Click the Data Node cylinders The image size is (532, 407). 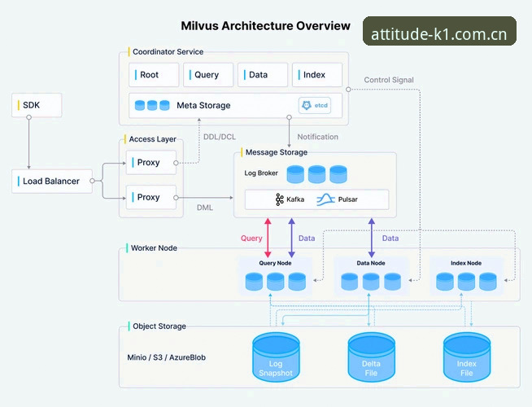point(371,282)
